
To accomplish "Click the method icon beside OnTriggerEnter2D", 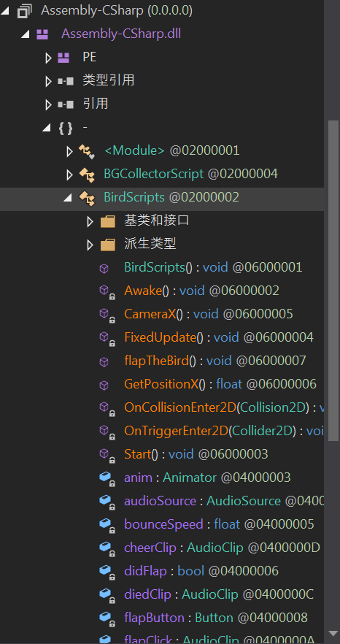I will (x=107, y=432).
